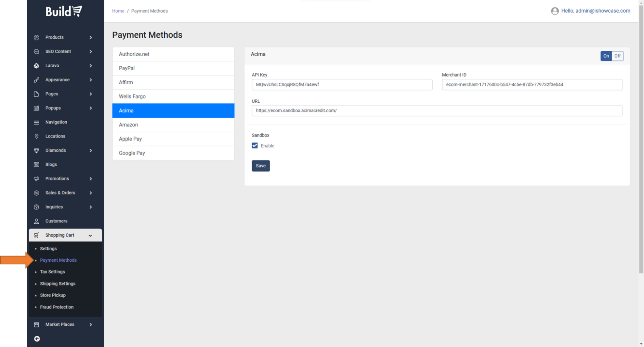The image size is (644, 347).
Task: Click the Navigation hamburger icon
Action: tap(36, 122)
